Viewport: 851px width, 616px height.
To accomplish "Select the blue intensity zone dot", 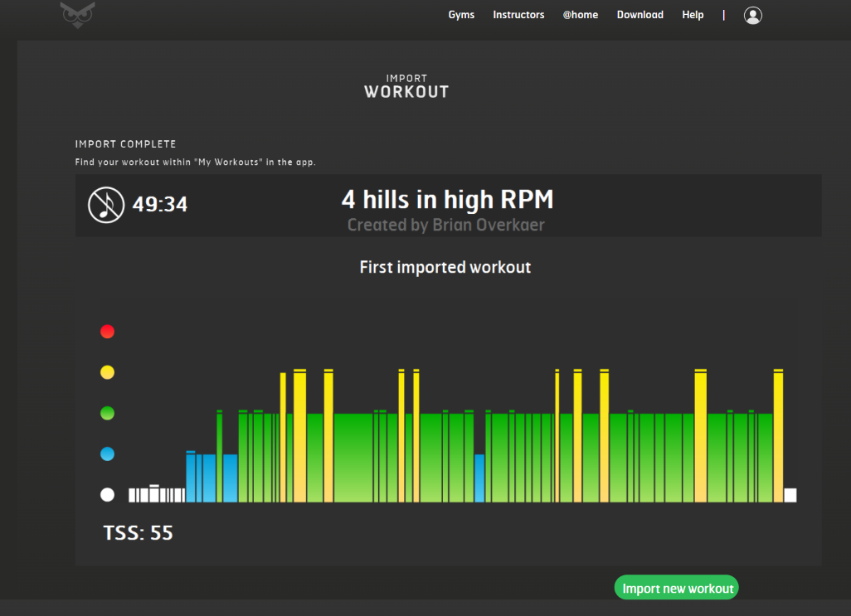I will coord(107,454).
